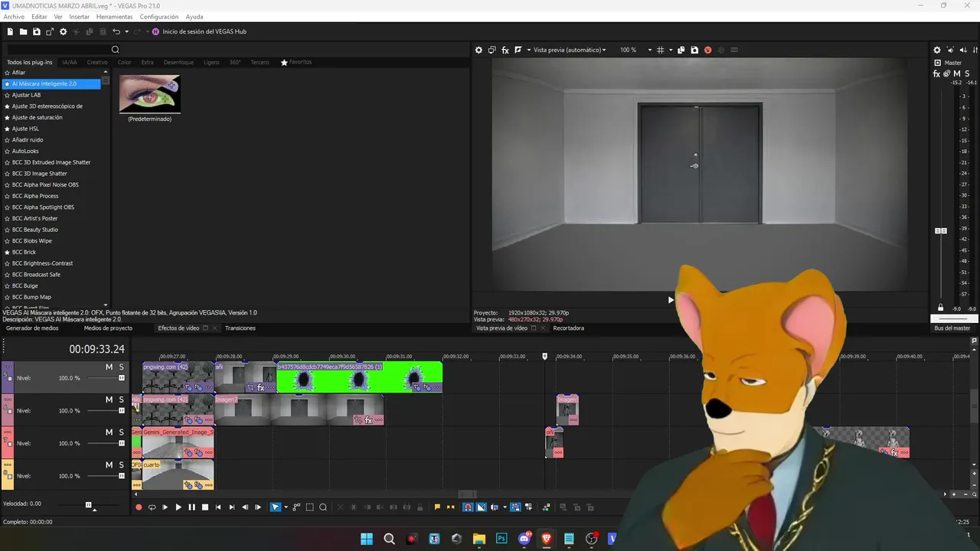Screen dimensions: 980x551
Task: Toggle automatic crossfades icon
Action: tap(482, 507)
